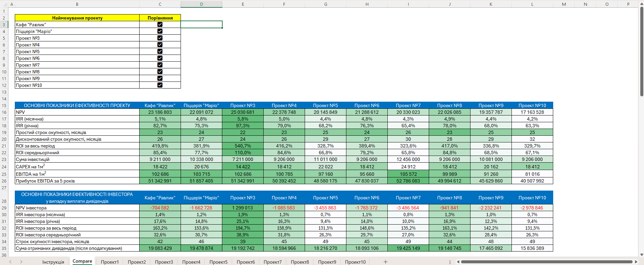Click the "Найменування проекту" header cell
The image size is (644, 265).
pyautogui.click(x=77, y=18)
